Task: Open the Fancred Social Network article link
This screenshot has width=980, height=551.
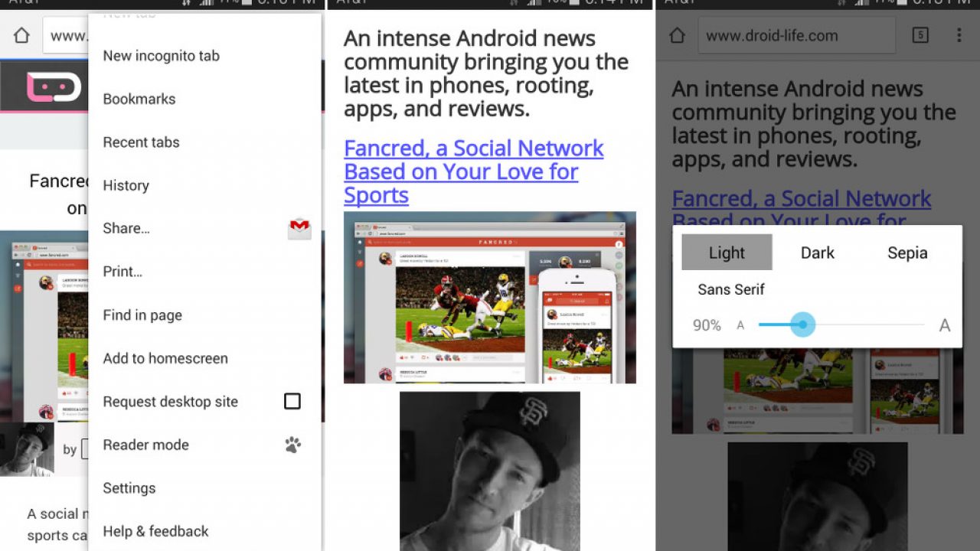Action: tap(473, 171)
